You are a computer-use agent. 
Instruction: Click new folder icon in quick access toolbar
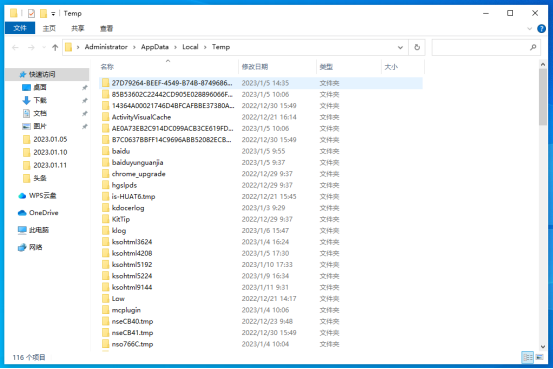pyautogui.click(x=43, y=13)
